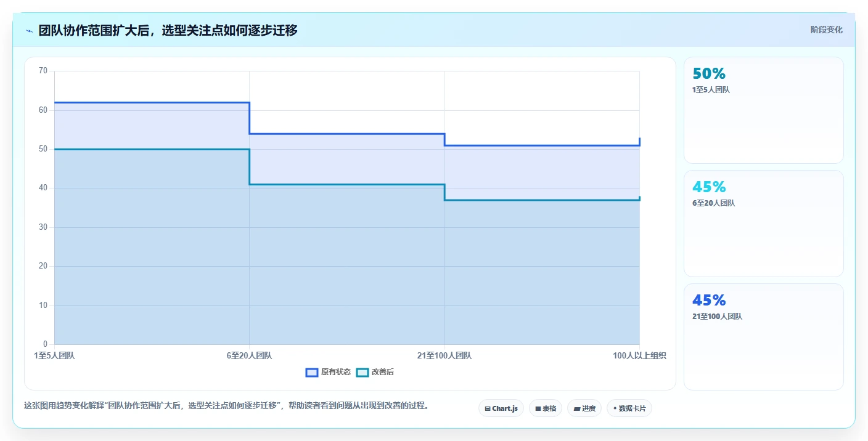Click the y-axis value 60
868x441 pixels.
coord(43,110)
